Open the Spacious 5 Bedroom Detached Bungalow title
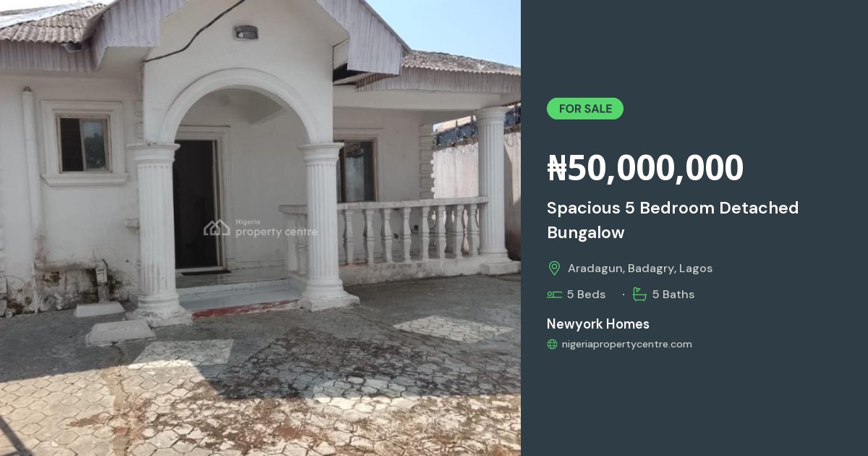 (x=673, y=220)
